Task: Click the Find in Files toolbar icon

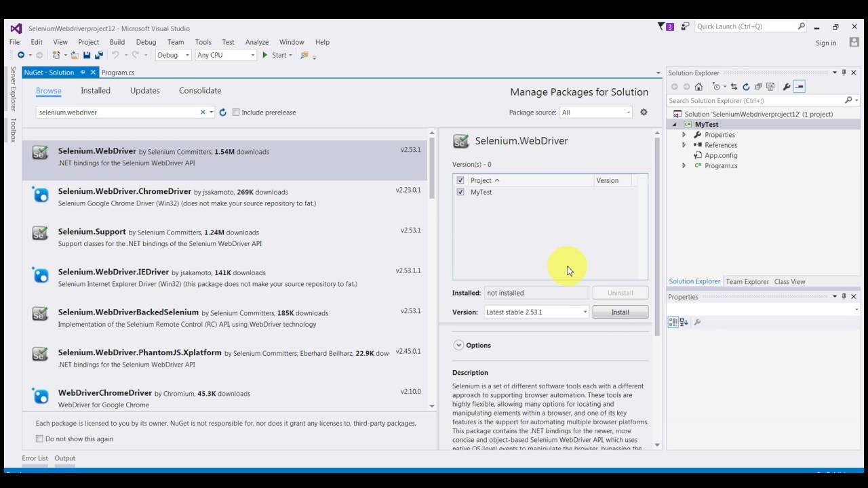Action: tap(304, 55)
